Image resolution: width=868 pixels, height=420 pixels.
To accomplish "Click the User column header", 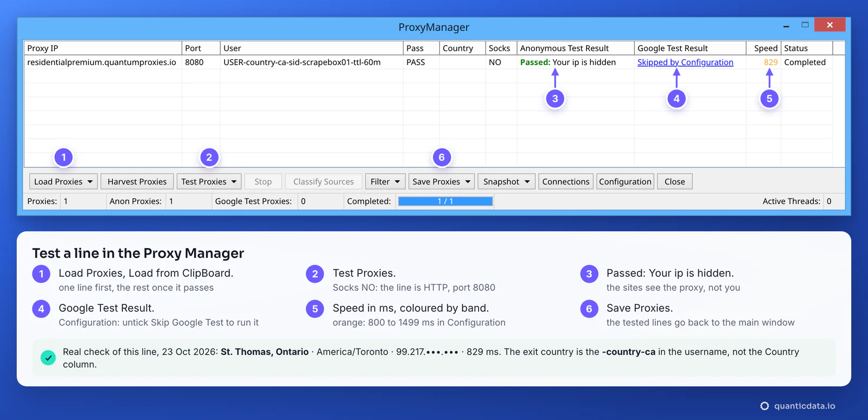I will pos(312,48).
